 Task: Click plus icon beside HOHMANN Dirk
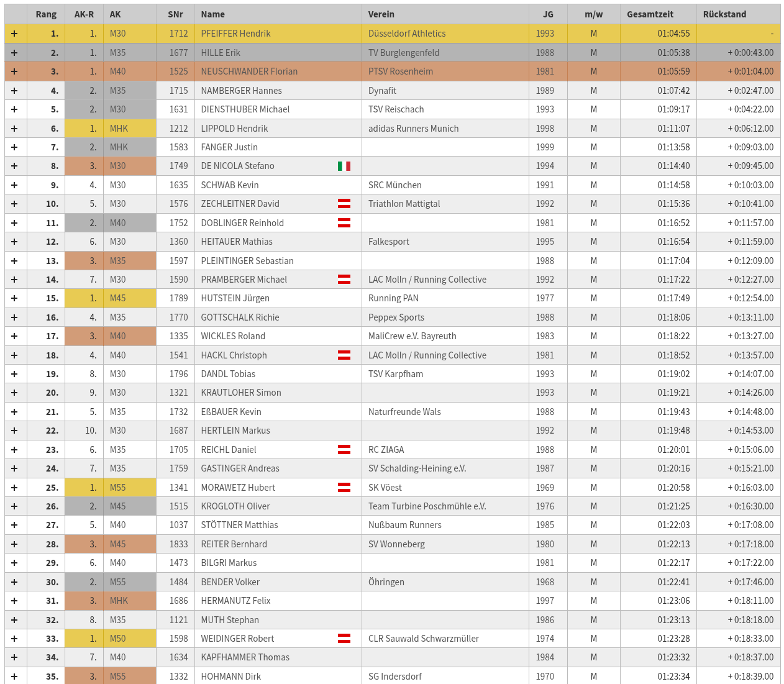14,676
